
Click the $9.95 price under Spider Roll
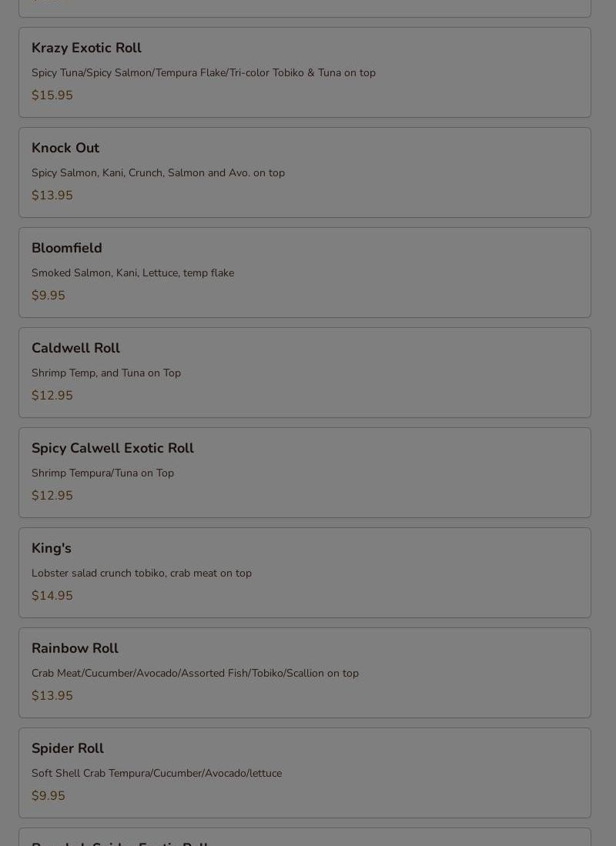49,796
